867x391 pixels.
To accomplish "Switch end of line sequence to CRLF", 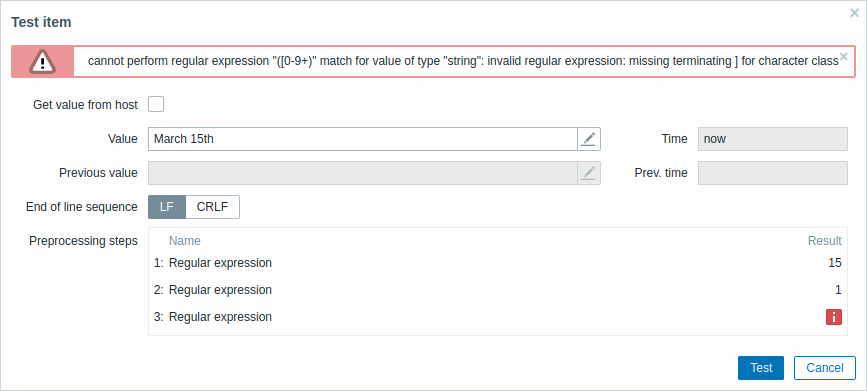I will pyautogui.click(x=212, y=207).
